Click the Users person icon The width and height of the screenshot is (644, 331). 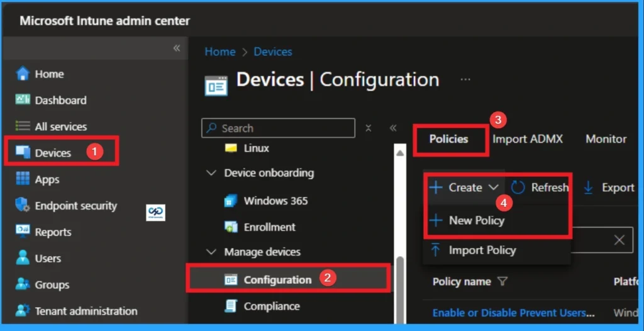tap(23, 258)
